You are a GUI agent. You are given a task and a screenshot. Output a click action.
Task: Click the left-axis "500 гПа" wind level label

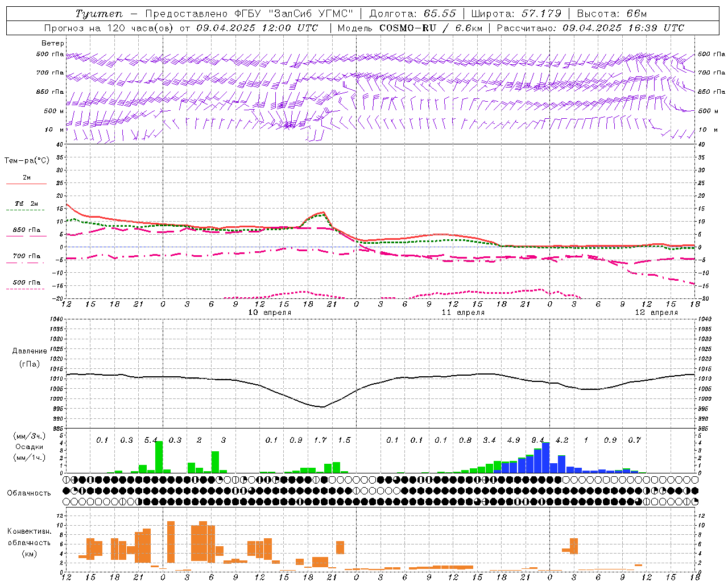tap(50, 55)
